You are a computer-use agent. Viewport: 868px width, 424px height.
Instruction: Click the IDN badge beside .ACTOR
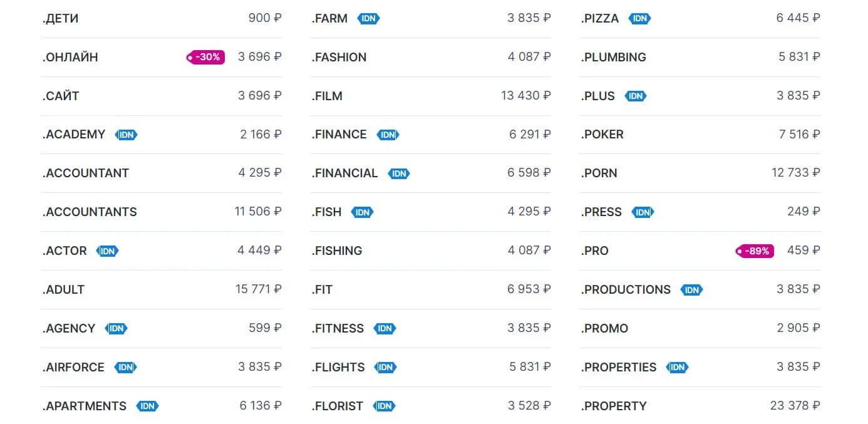pos(108,251)
